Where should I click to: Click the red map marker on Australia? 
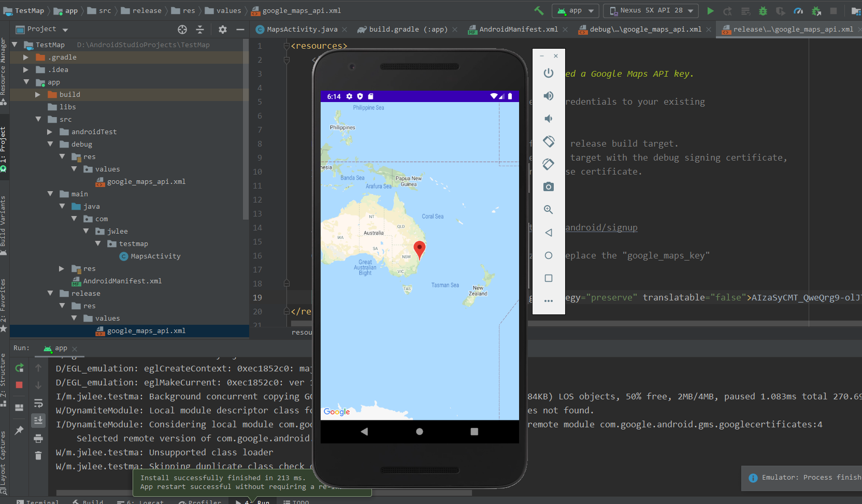click(420, 250)
